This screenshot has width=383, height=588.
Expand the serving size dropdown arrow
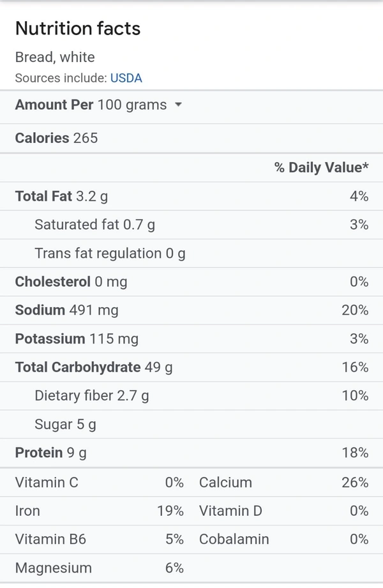click(x=178, y=105)
